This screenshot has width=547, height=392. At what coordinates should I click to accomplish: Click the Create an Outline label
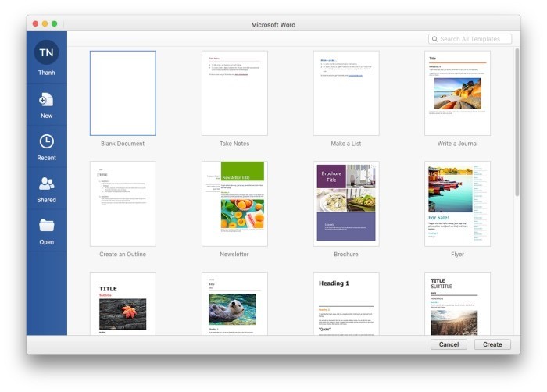123,255
